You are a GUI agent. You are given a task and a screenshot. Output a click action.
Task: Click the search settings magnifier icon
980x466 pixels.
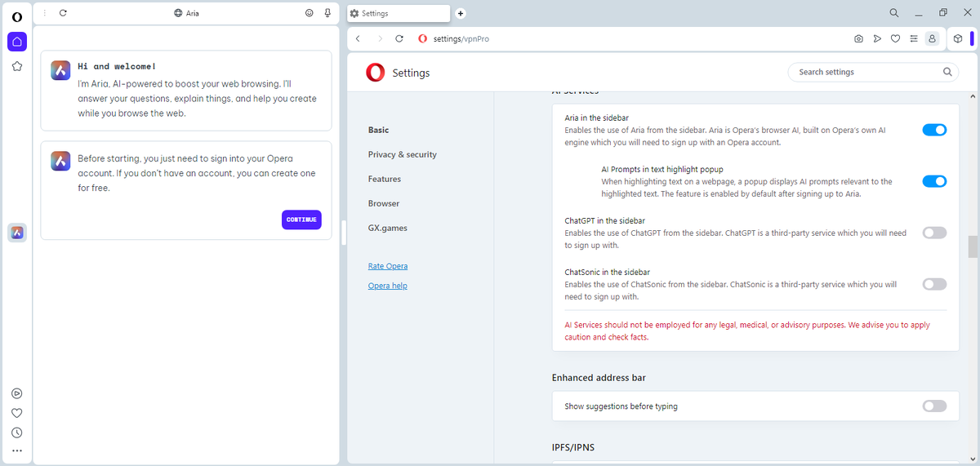pyautogui.click(x=947, y=72)
